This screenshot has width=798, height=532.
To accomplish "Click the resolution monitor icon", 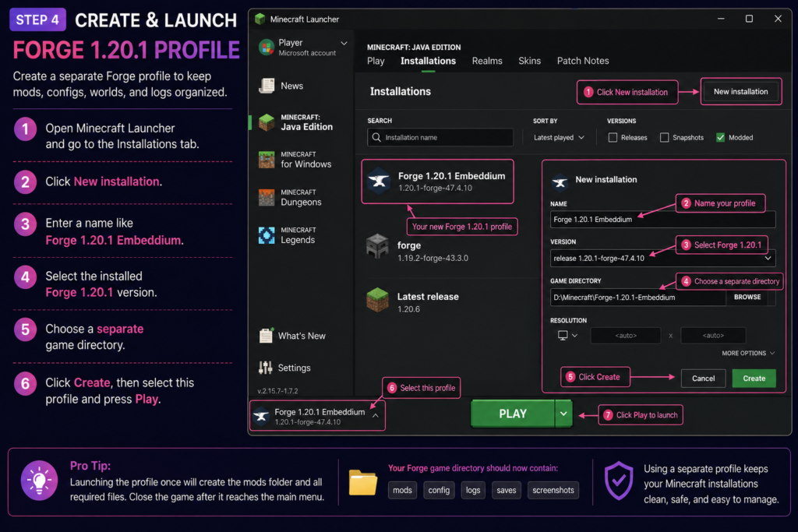I will point(563,335).
